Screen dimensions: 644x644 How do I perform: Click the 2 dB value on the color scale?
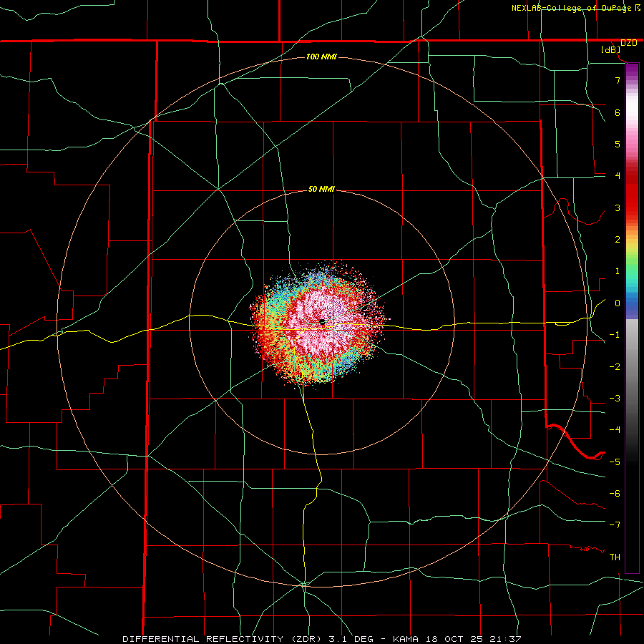tap(618, 240)
